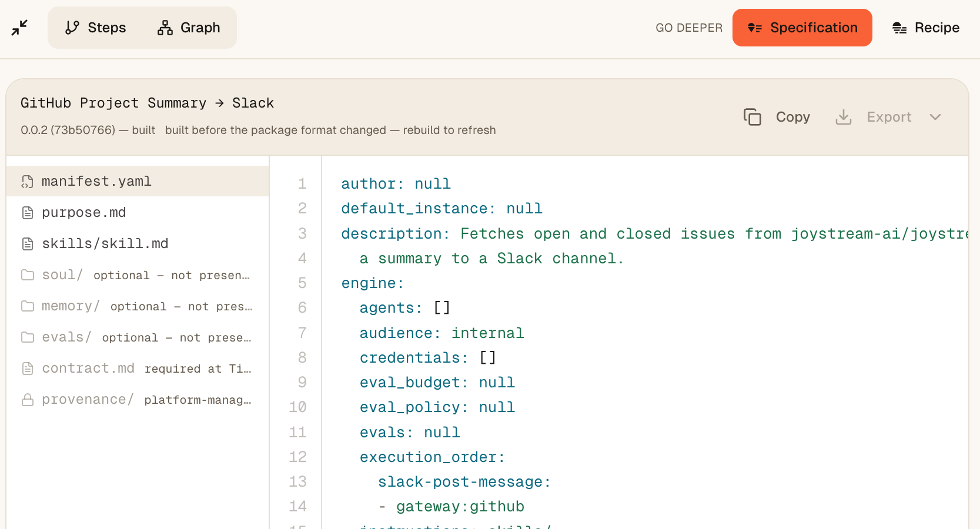Screen dimensions: 980x529
Task: Click the Export download icon
Action: [x=844, y=117]
